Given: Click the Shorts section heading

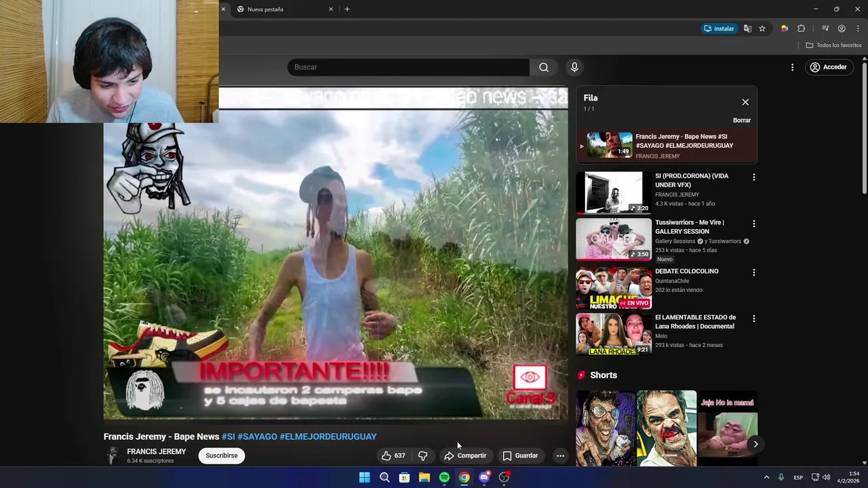Looking at the screenshot, I should (x=604, y=375).
